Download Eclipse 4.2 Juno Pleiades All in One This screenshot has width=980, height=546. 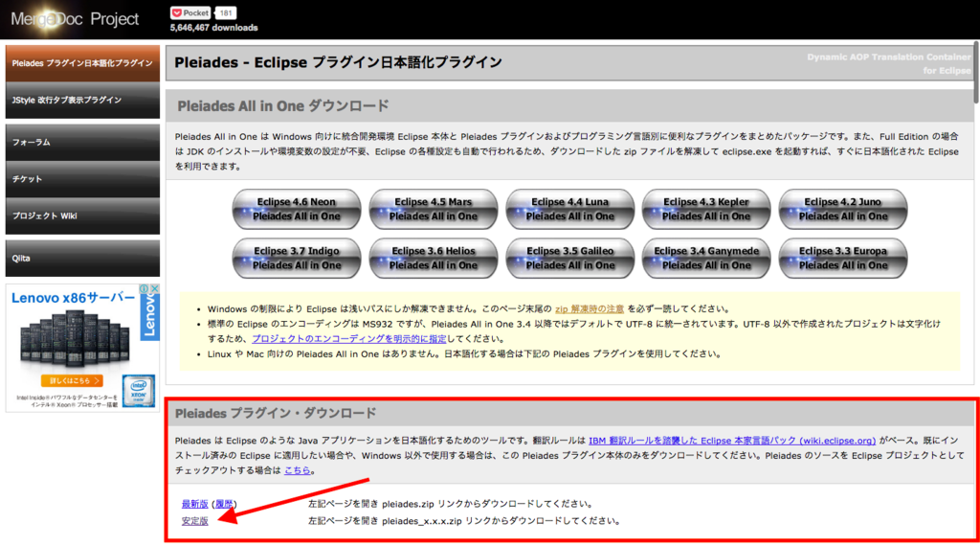click(843, 209)
